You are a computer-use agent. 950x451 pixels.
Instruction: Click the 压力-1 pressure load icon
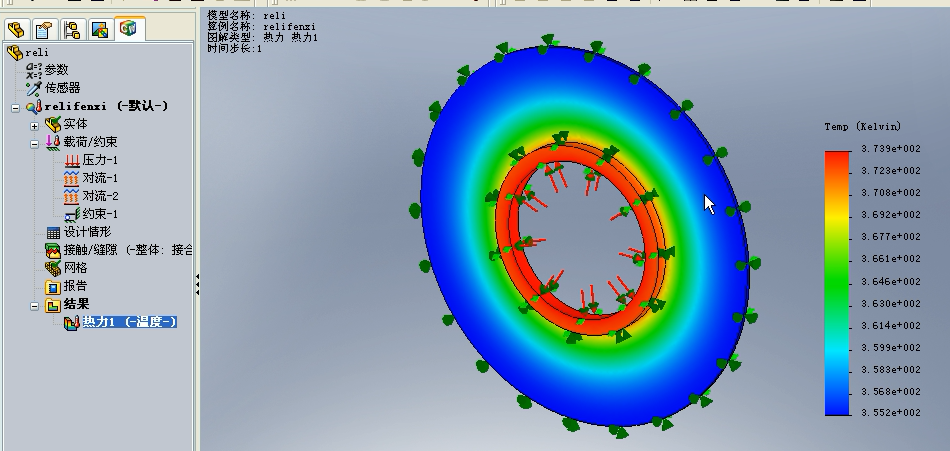click(x=72, y=161)
